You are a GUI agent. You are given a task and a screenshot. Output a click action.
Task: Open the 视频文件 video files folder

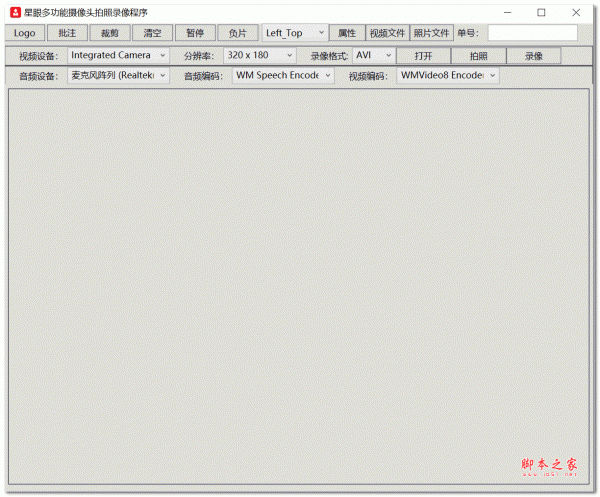(x=387, y=33)
